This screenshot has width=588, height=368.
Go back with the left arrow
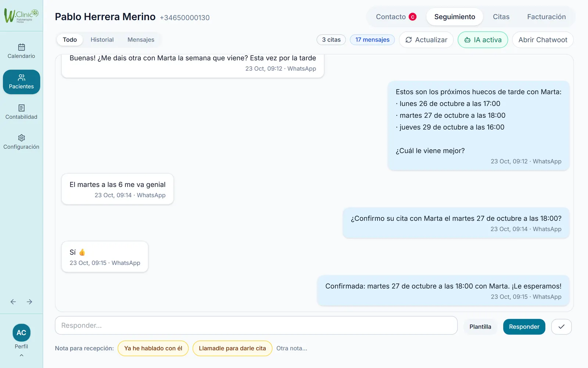[x=13, y=302]
